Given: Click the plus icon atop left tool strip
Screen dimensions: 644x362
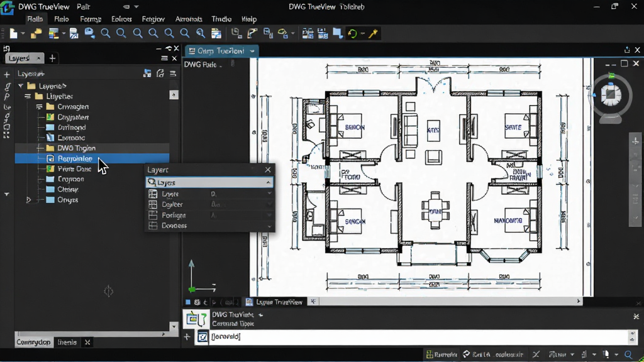Looking at the screenshot, I should coord(6,75).
